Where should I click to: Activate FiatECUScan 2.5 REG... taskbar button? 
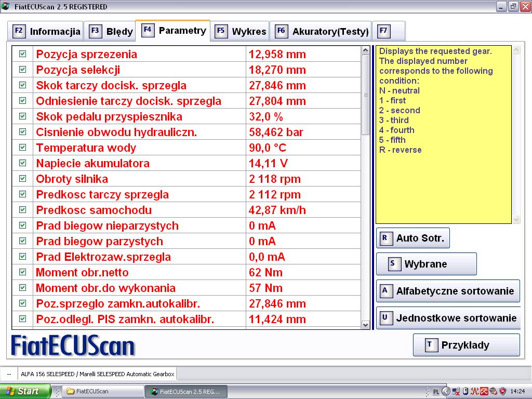pyautogui.click(x=186, y=392)
